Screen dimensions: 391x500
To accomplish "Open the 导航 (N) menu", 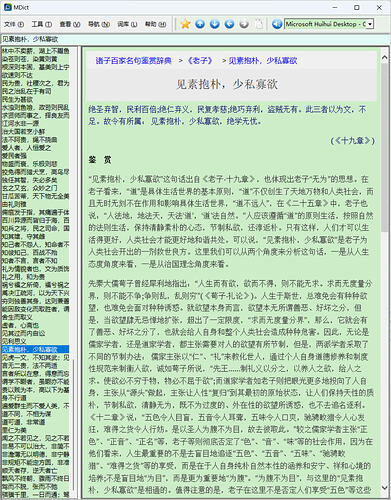I will pos(99,24).
